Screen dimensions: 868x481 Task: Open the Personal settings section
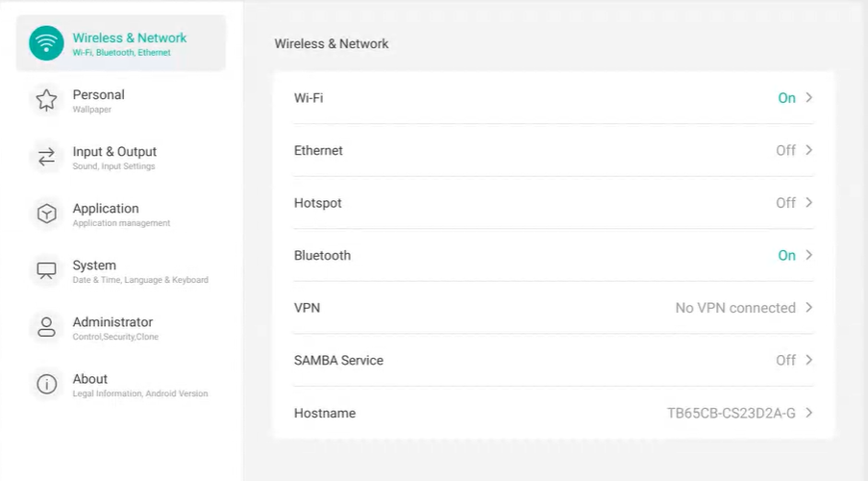click(x=98, y=95)
